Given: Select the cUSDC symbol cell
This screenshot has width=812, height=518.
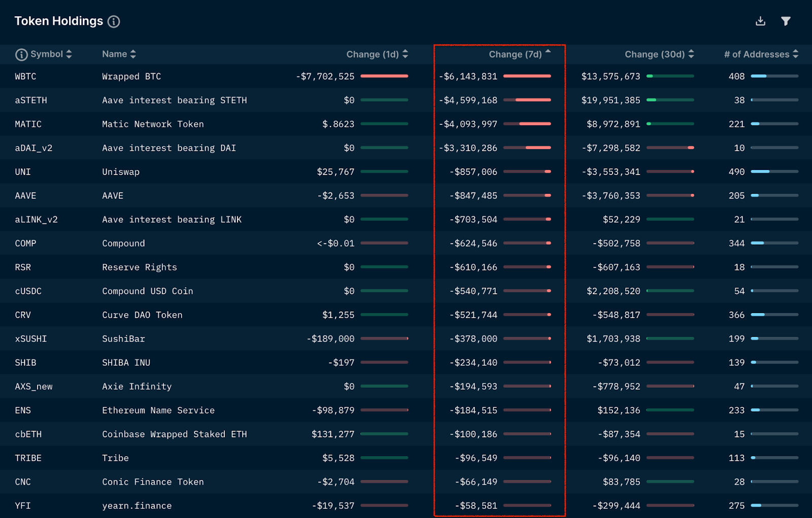Looking at the screenshot, I should [x=28, y=291].
